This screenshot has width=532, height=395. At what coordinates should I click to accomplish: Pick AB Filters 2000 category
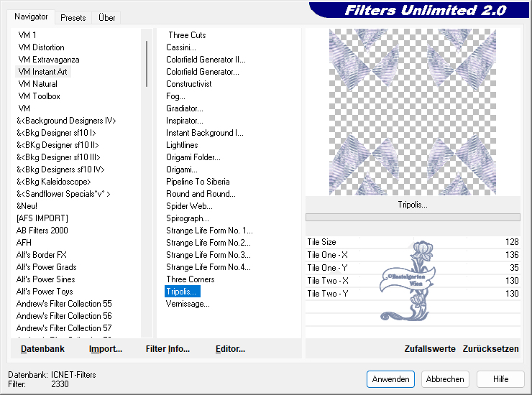click(x=42, y=231)
